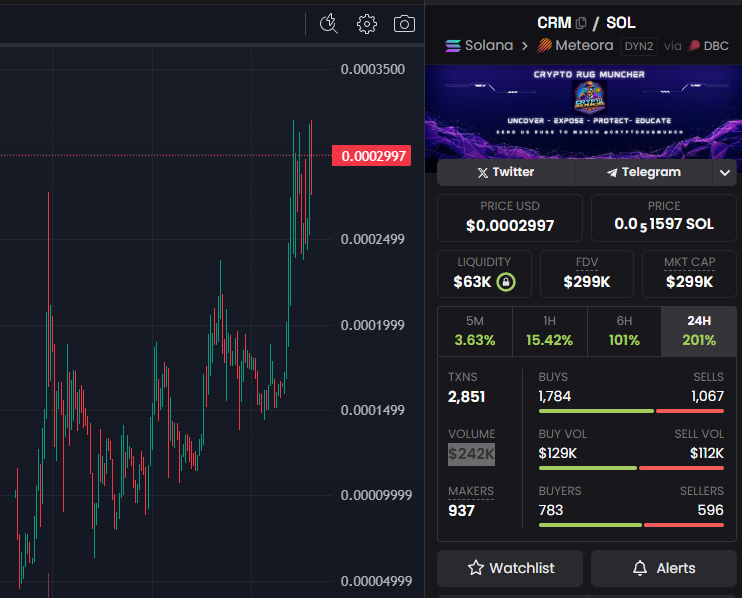This screenshot has height=598, width=742.
Task: Click the BUYS count 1,784
Action: [555, 396]
